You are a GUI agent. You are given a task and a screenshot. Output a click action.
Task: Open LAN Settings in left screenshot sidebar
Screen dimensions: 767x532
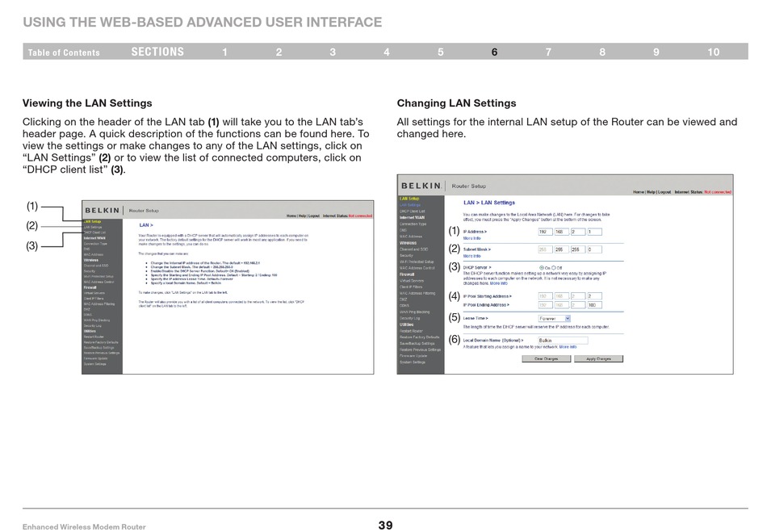click(x=93, y=228)
